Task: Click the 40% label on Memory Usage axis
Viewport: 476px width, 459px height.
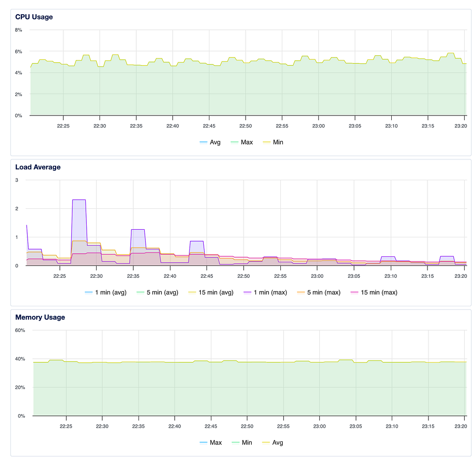Action: [x=20, y=359]
